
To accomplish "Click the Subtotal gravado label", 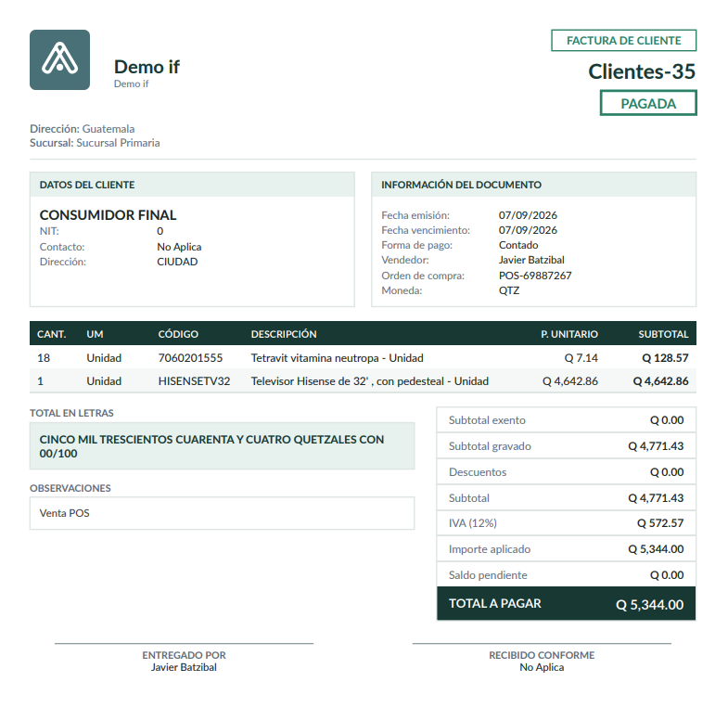I will 490,446.
